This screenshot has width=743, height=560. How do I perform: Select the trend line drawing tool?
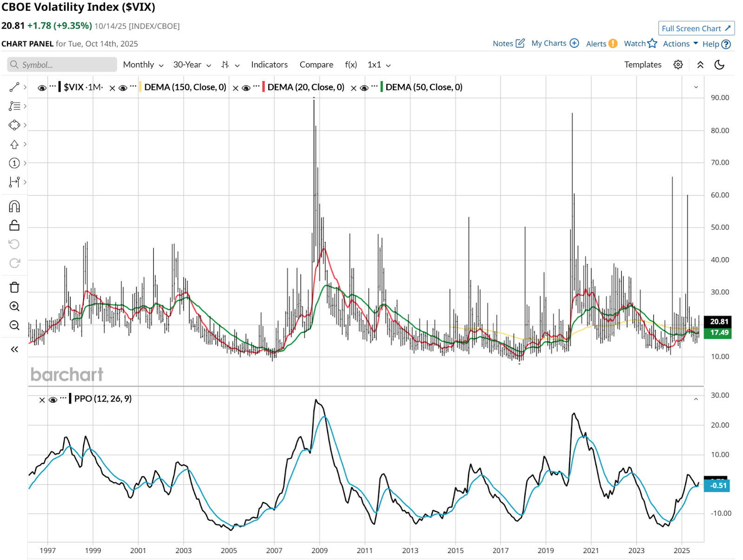coord(14,87)
